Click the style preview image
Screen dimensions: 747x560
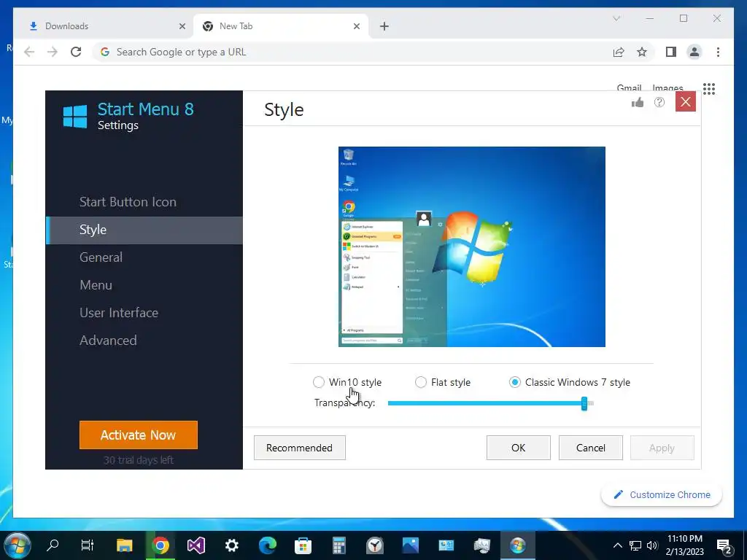click(472, 246)
